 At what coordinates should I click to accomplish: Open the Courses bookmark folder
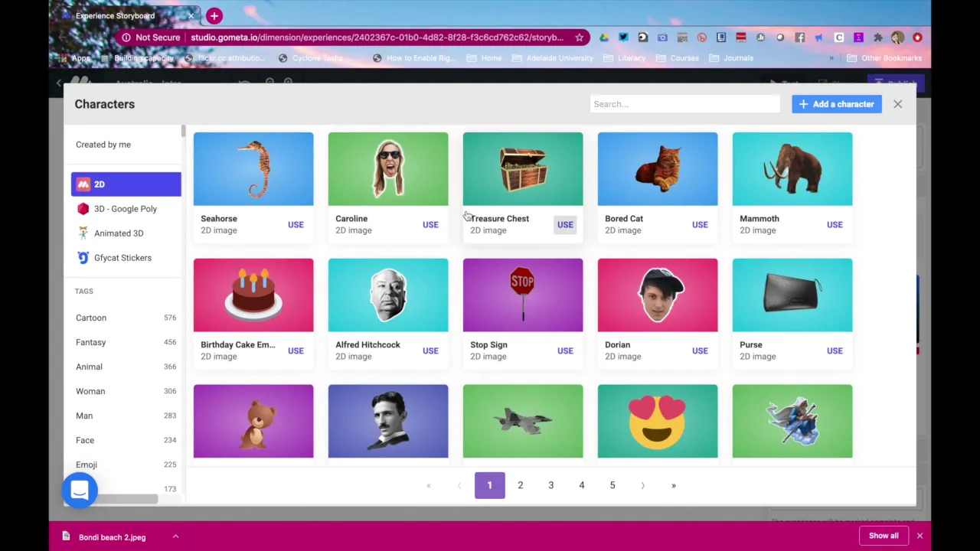point(677,58)
